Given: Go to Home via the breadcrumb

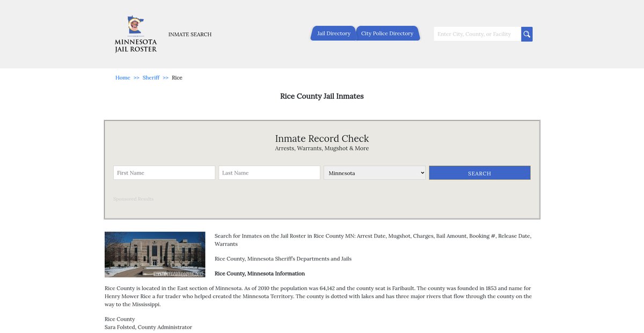Looking at the screenshot, I should (122, 78).
